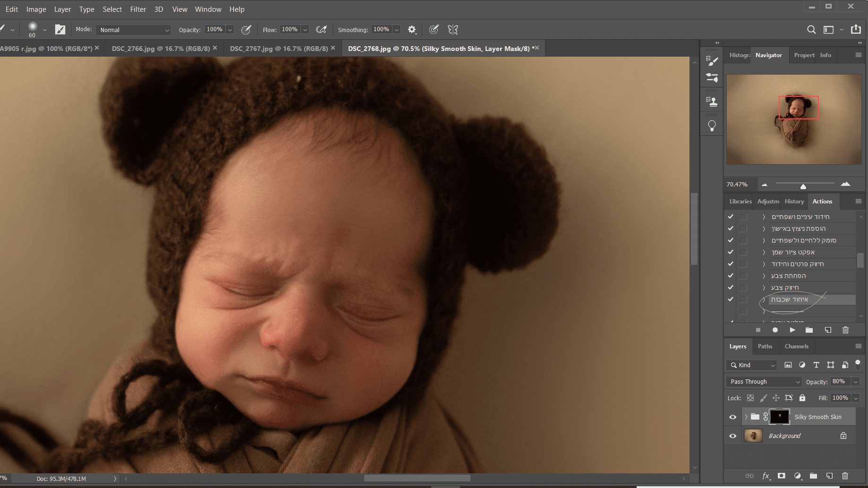Open the Filter menu
Screen dimensions: 868x488
tap(138, 9)
